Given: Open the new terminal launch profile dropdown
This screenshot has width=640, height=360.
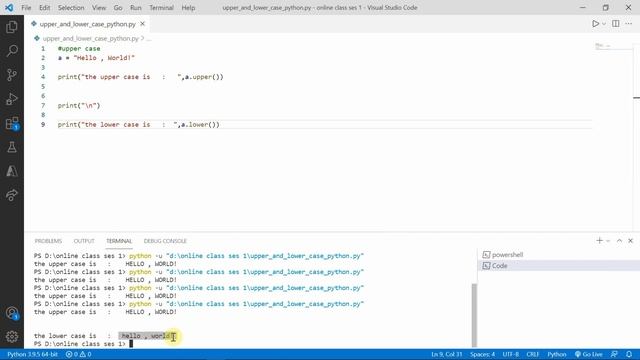Looking at the screenshot, I should pyautogui.click(x=608, y=241).
